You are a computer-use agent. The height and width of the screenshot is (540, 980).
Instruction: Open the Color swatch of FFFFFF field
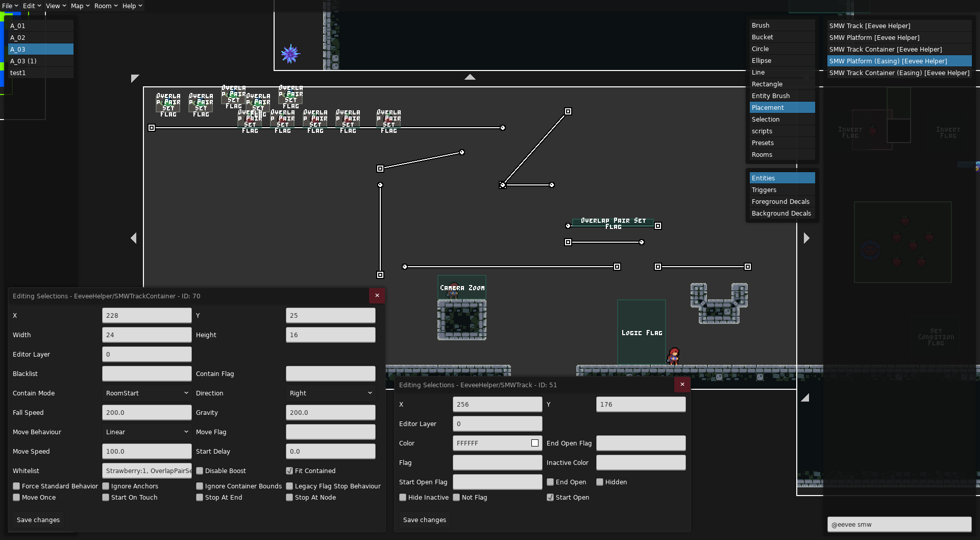[x=535, y=443]
